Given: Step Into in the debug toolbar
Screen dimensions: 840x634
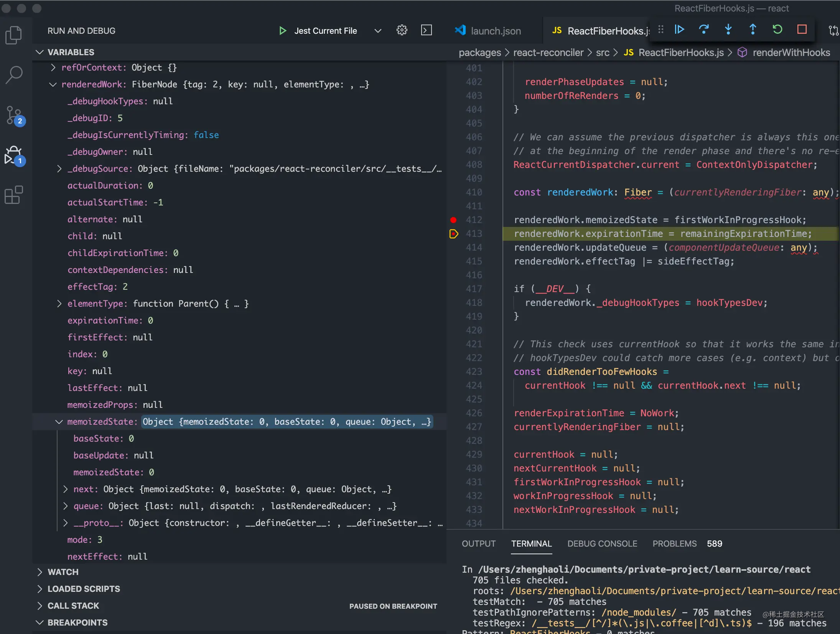Looking at the screenshot, I should coord(728,30).
